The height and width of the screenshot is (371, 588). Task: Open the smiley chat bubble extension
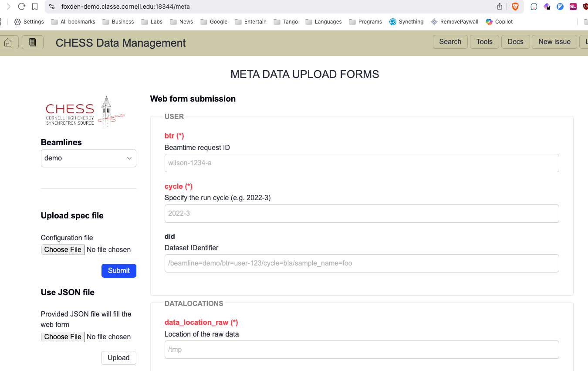click(x=534, y=7)
